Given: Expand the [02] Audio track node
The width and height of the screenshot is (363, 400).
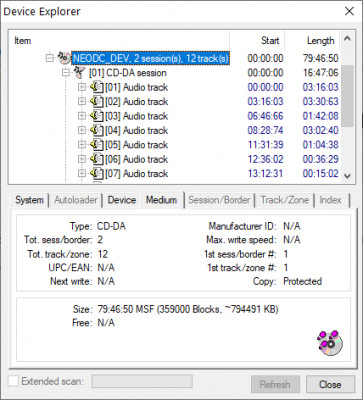Looking at the screenshot, I should point(82,102).
